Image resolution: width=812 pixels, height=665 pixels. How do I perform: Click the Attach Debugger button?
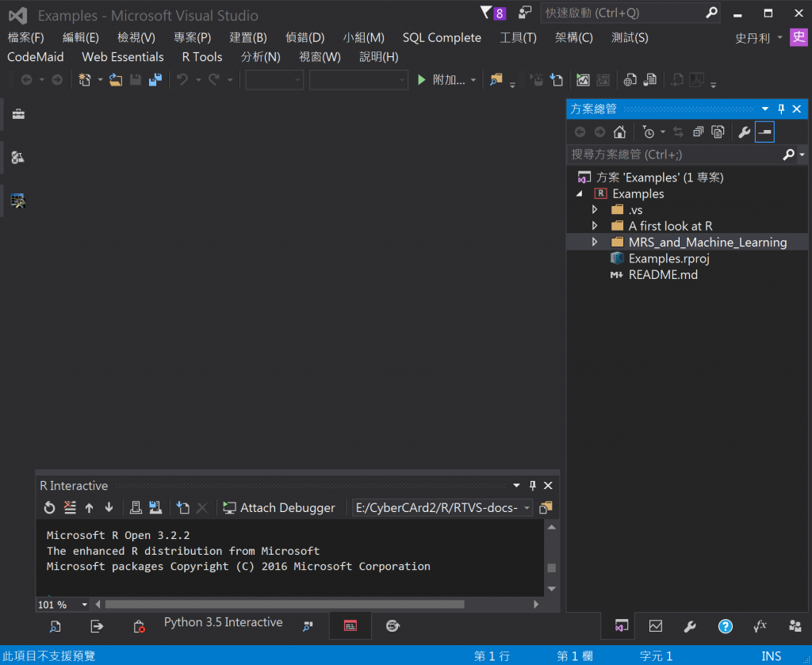click(x=279, y=508)
